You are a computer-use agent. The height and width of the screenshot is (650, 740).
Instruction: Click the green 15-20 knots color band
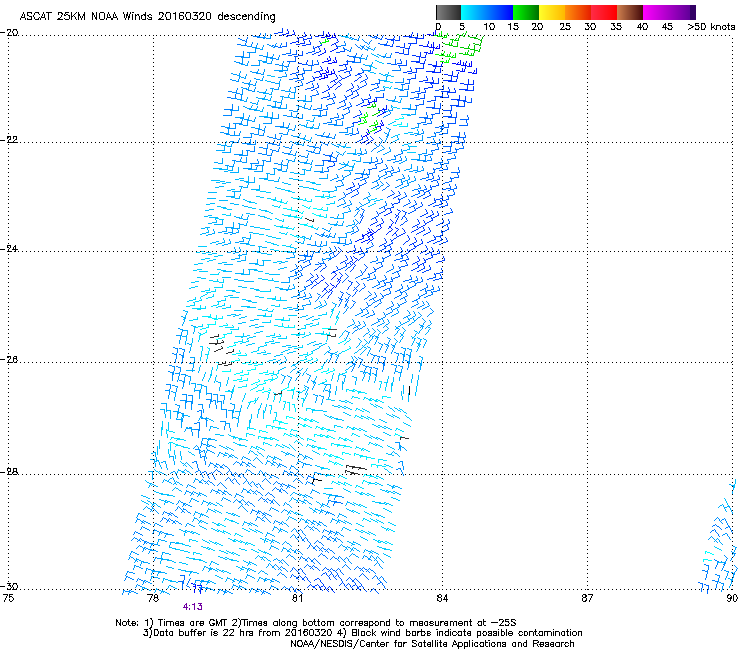click(x=526, y=12)
